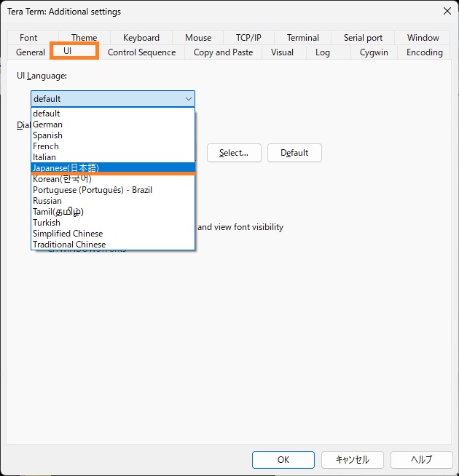
Task: Choose German in the UI language list
Action: click(x=47, y=124)
